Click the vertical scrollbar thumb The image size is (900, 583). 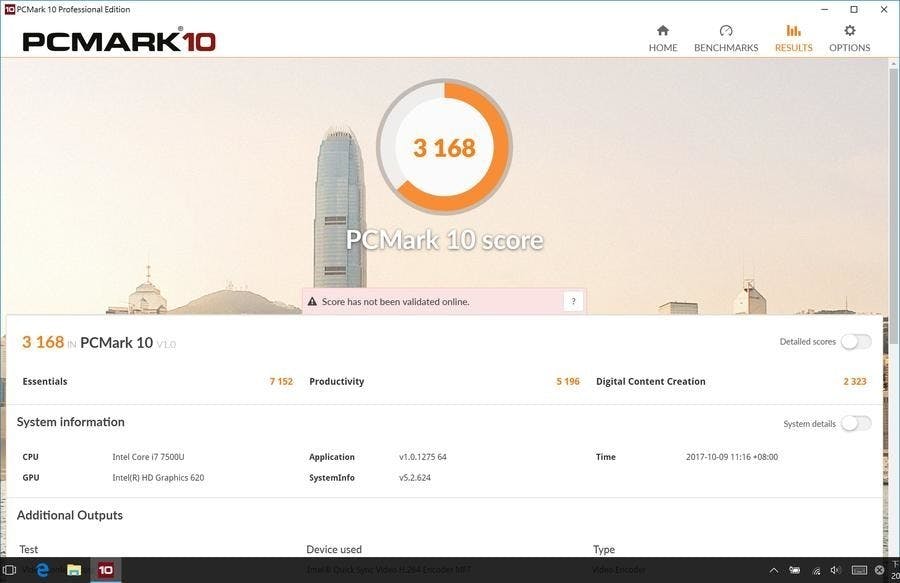[894, 207]
